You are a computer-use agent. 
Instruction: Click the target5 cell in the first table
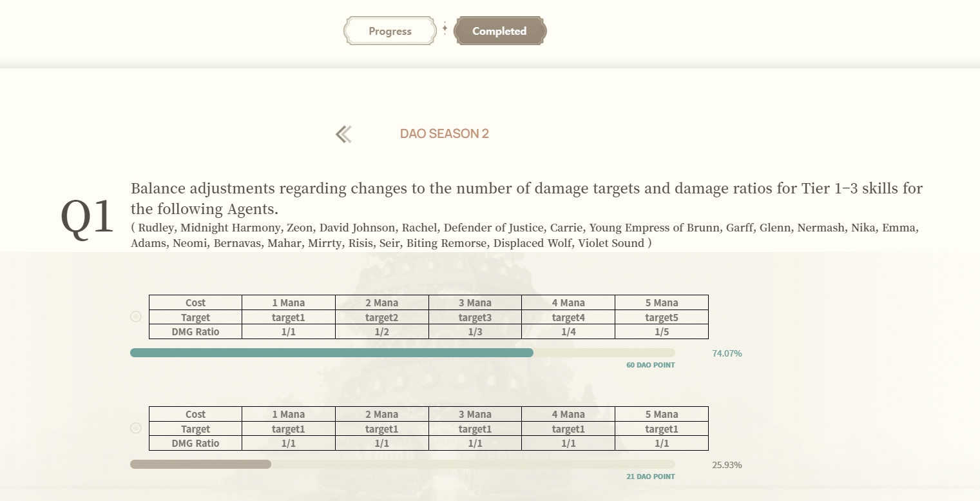click(661, 317)
